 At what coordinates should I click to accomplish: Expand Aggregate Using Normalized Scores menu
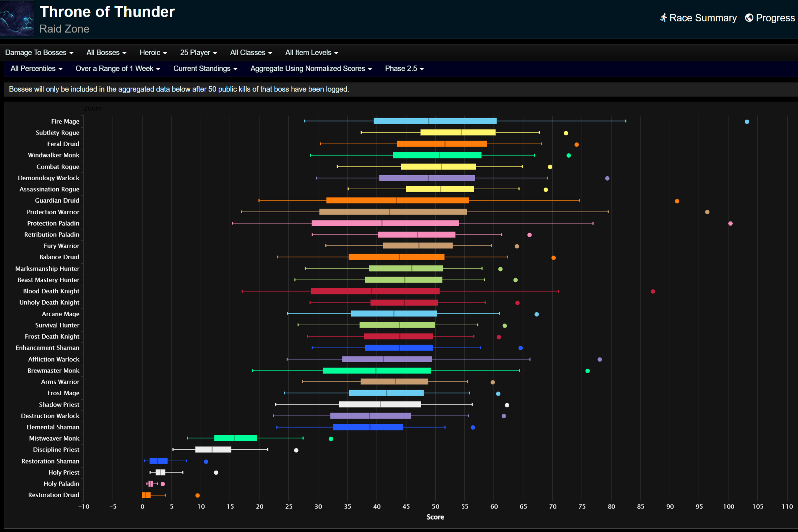pos(311,69)
